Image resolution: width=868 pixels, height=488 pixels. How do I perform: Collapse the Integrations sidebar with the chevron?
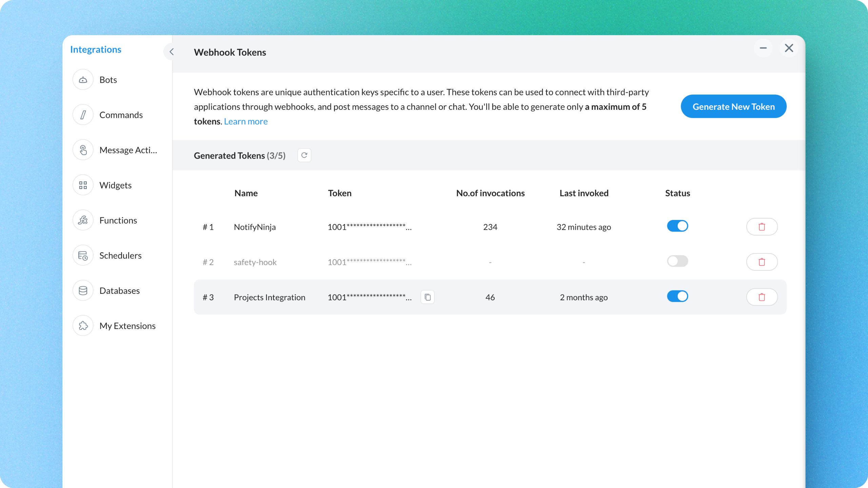coord(172,52)
